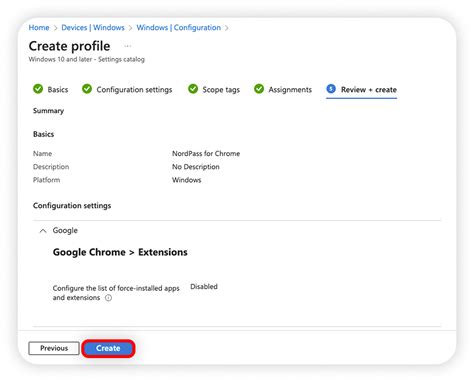Screen dimensions: 474x382
Task: Click the Summary heading
Action: pyautogui.click(x=48, y=111)
